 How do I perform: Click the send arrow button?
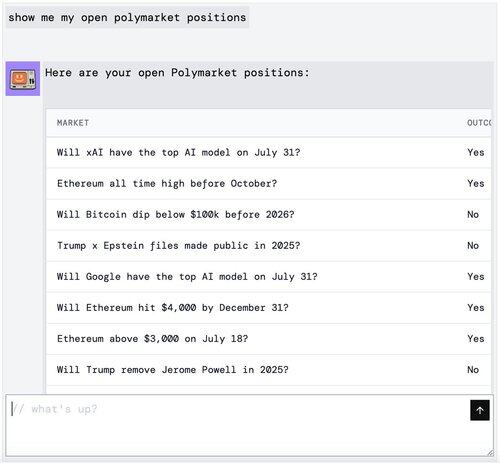coord(480,410)
